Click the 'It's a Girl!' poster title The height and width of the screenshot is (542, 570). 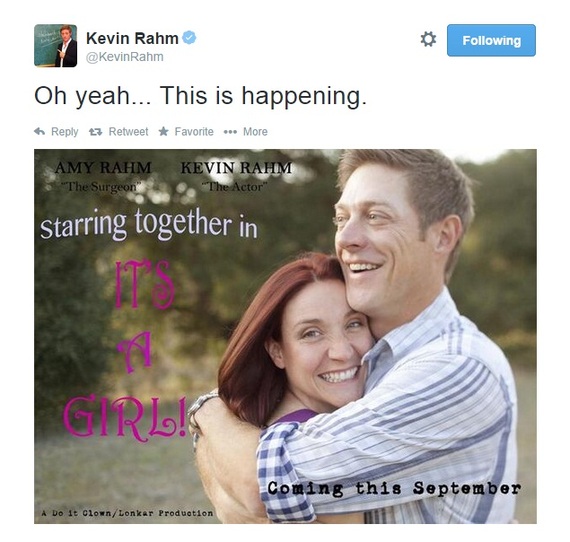click(124, 349)
